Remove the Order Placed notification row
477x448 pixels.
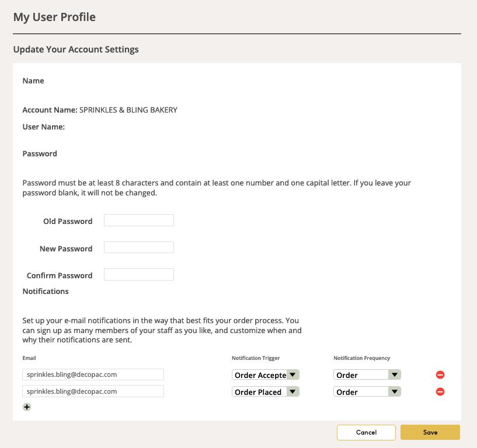point(440,391)
